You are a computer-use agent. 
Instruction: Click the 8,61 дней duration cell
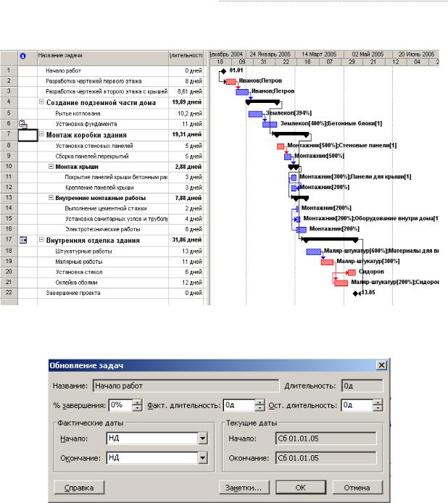186,91
